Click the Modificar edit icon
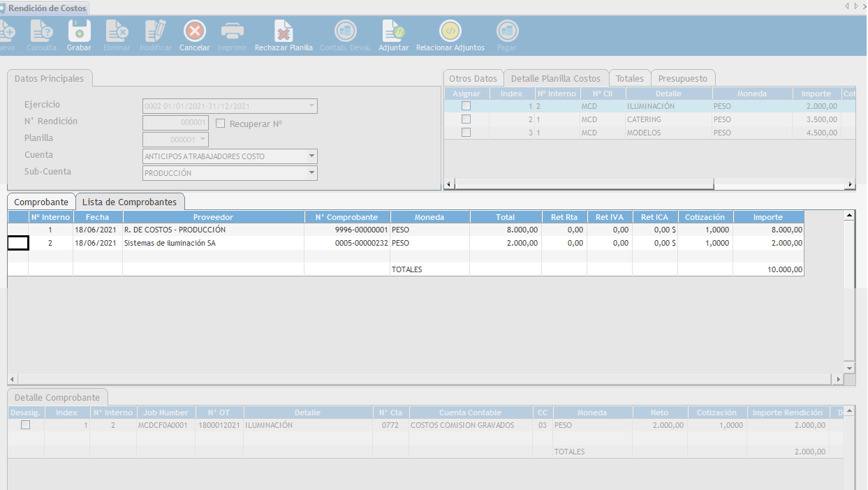The height and width of the screenshot is (490, 868). [x=155, y=31]
